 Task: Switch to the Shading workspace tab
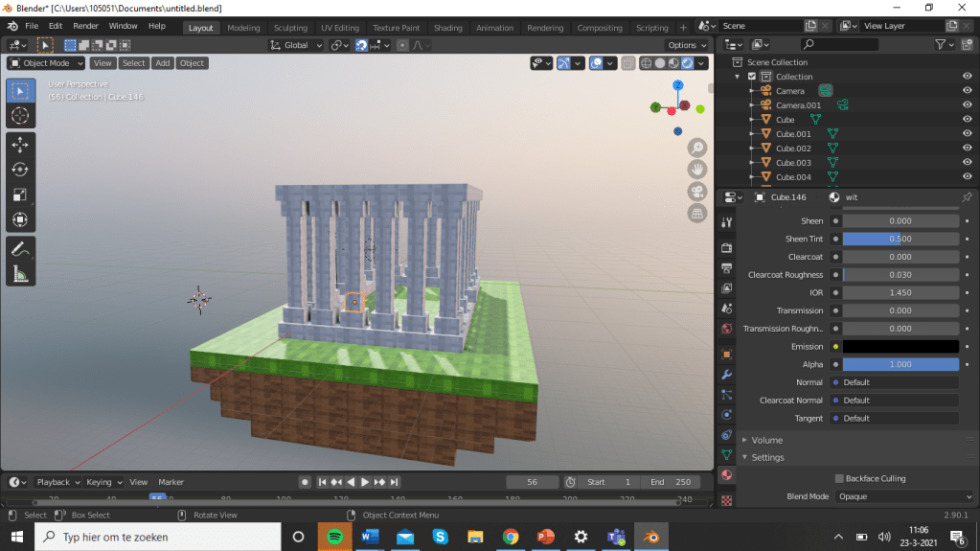[x=447, y=28]
